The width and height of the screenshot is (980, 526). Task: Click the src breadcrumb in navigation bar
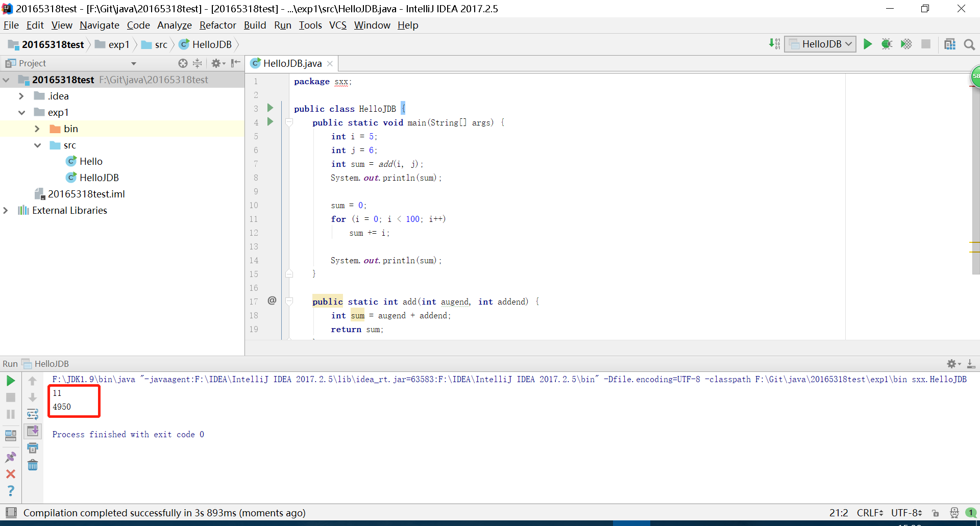[155, 45]
